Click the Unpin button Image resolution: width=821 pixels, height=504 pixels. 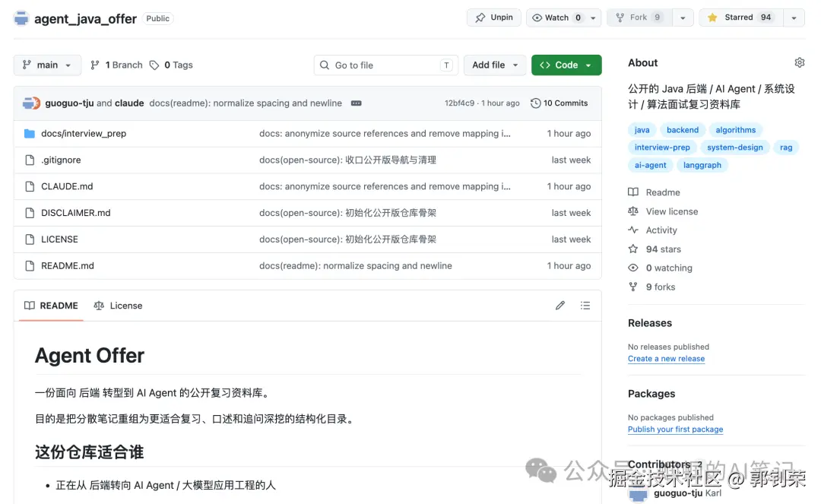[494, 17]
